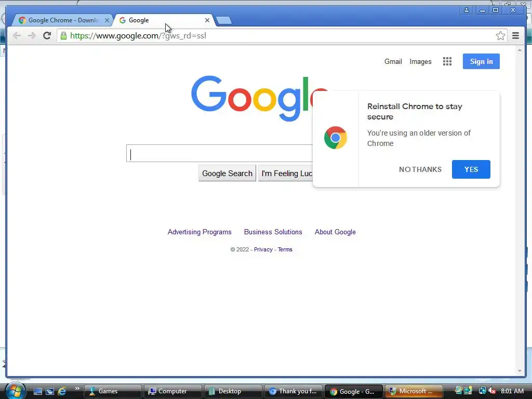This screenshot has height=399, width=532.
Task: Click the green padlock icon in address bar
Action: (x=63, y=36)
